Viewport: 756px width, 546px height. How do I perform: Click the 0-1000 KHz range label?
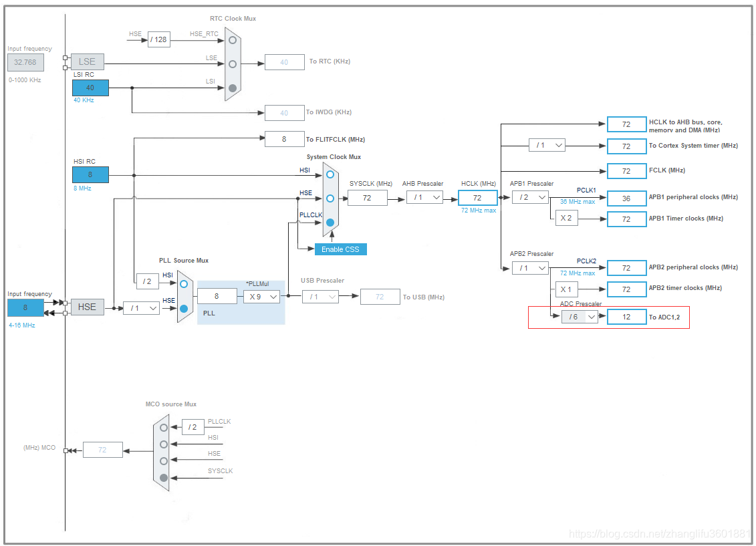25,80
